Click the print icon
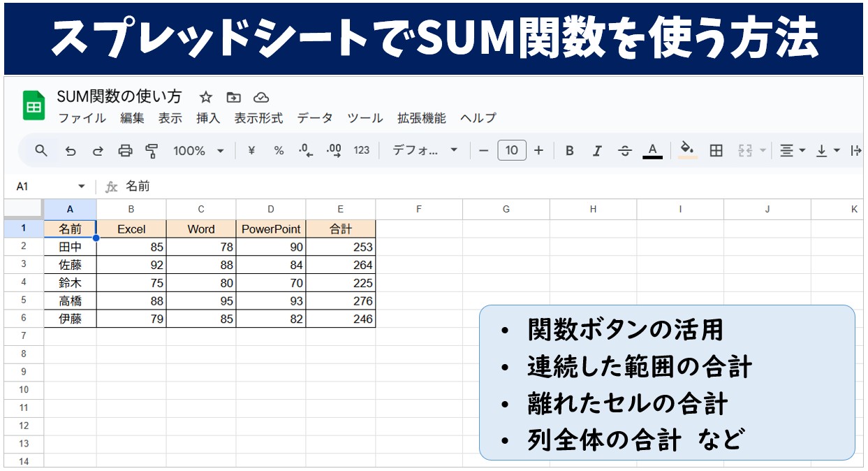868x471 pixels. coord(125,150)
